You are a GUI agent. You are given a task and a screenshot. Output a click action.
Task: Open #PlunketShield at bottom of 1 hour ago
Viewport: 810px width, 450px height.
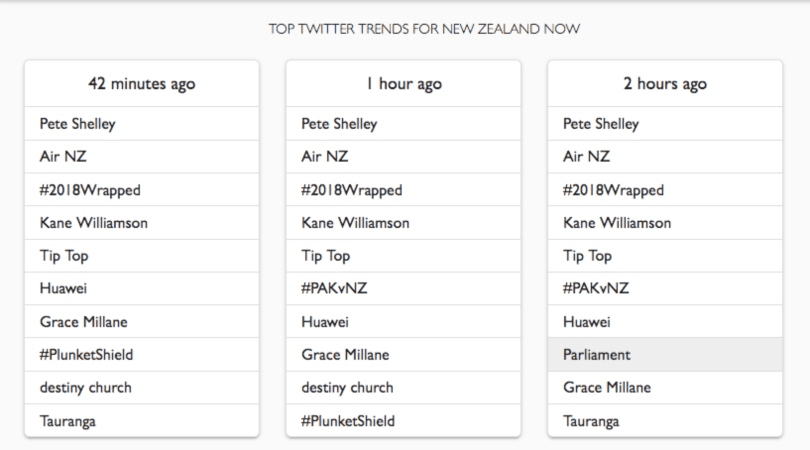click(348, 421)
